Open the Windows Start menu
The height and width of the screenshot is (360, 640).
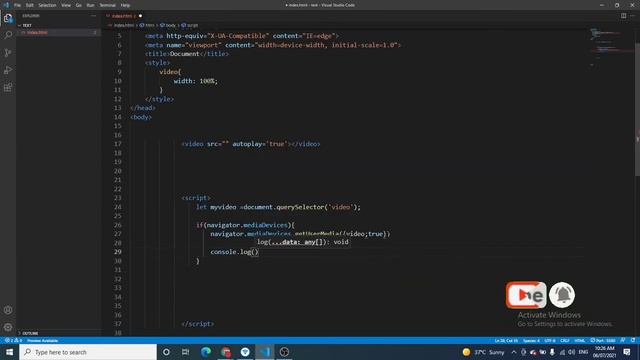click(x=9, y=352)
